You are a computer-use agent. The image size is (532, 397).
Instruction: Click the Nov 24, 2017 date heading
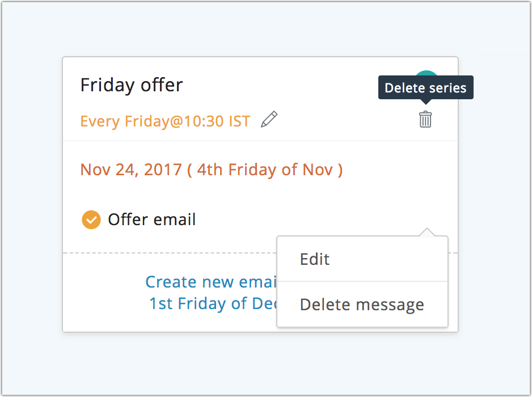[x=131, y=170]
